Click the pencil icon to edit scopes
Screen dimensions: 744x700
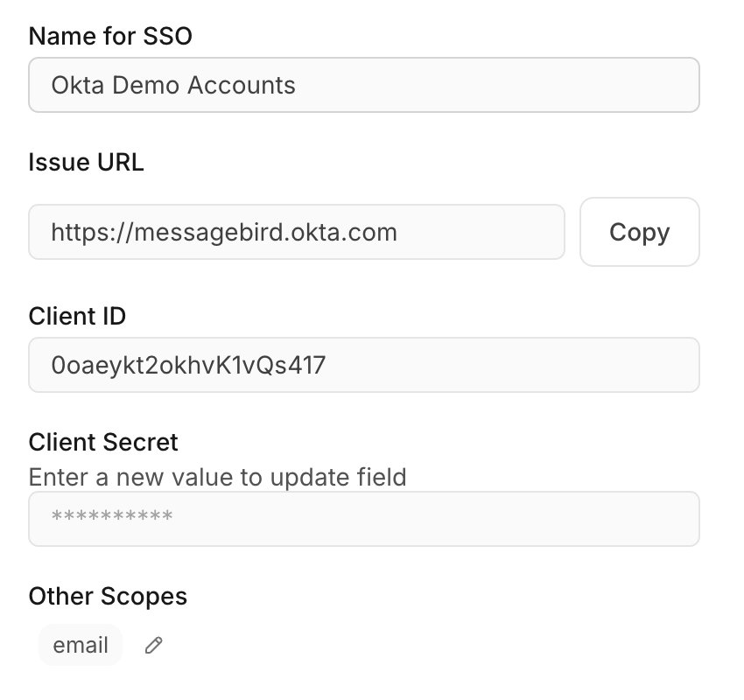click(154, 646)
